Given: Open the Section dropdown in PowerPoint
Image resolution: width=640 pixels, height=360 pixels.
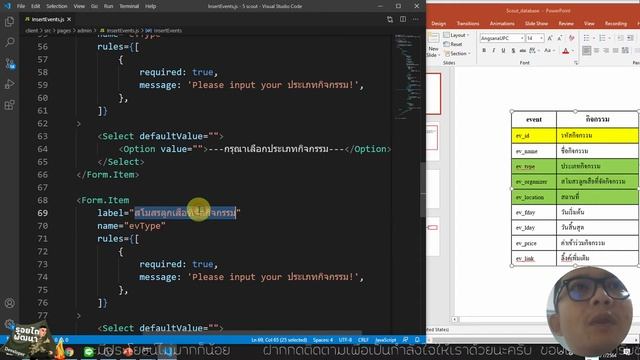Looking at the screenshot, I should tap(458, 53).
